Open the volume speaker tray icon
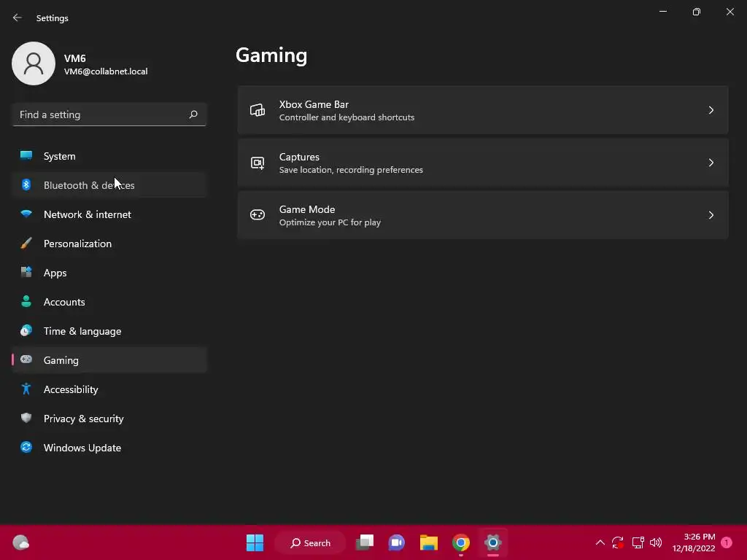 click(x=656, y=542)
